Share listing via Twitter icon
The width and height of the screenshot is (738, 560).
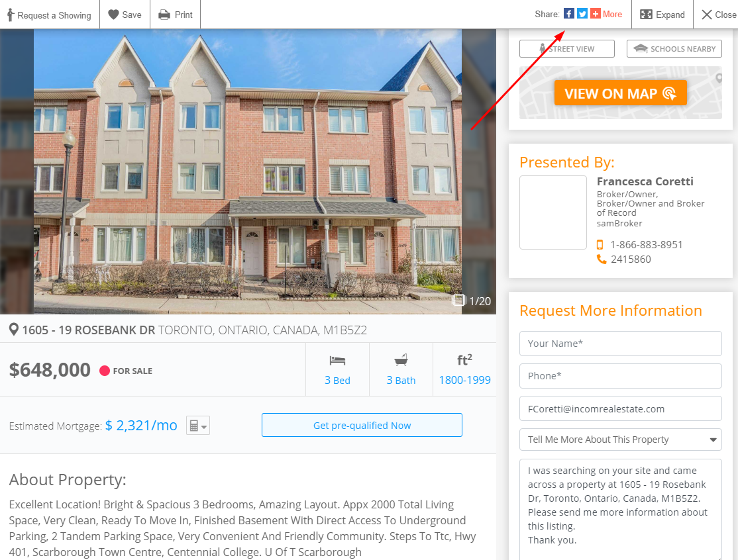582,14
